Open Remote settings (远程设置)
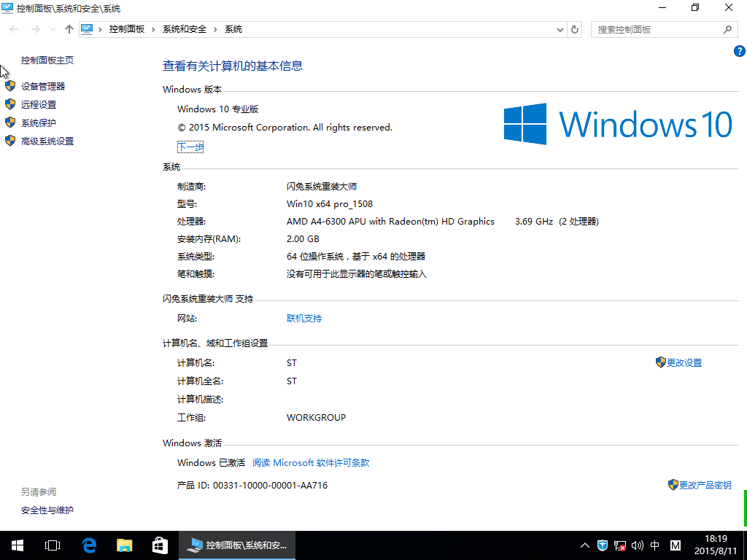This screenshot has width=747, height=560. [x=39, y=105]
